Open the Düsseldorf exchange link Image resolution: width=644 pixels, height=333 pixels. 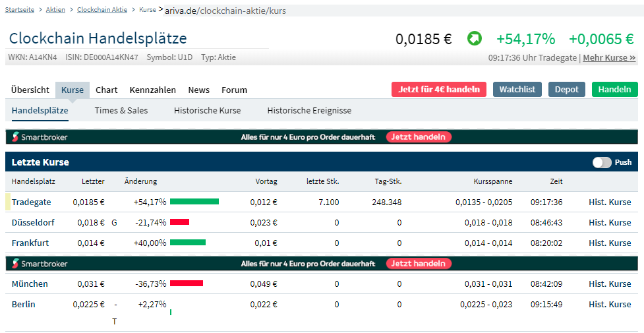[33, 222]
